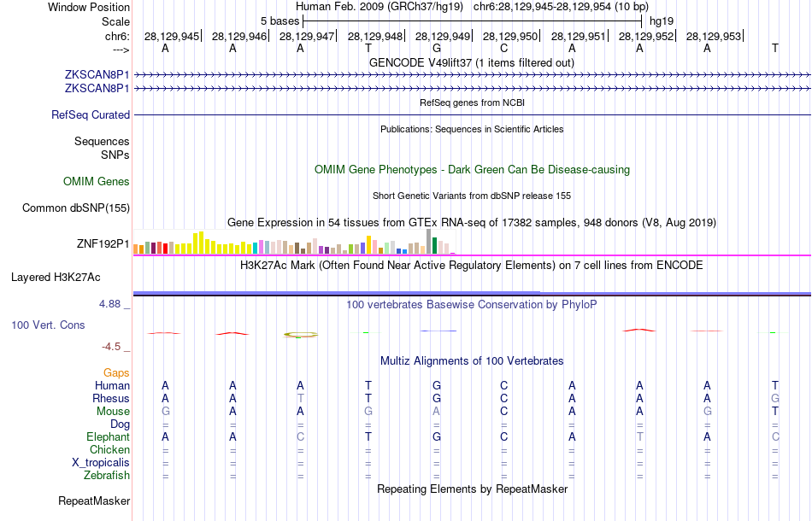Open the RefSeq Curated track label

coord(91,114)
